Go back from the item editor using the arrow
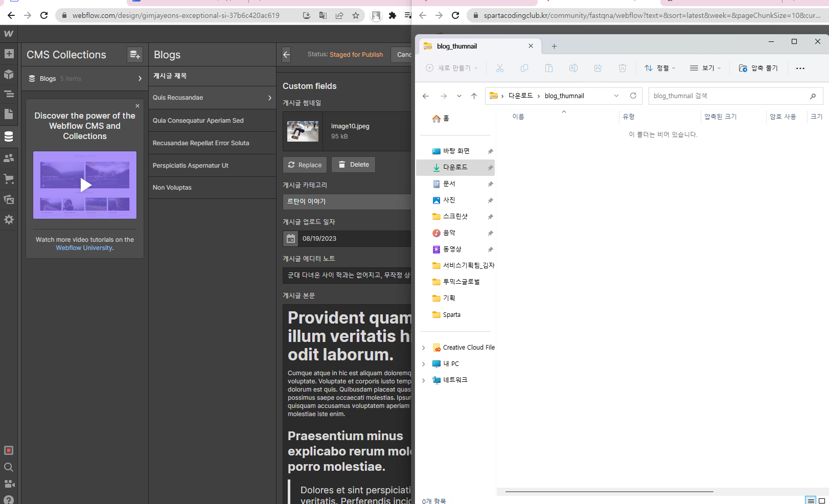 (286, 54)
